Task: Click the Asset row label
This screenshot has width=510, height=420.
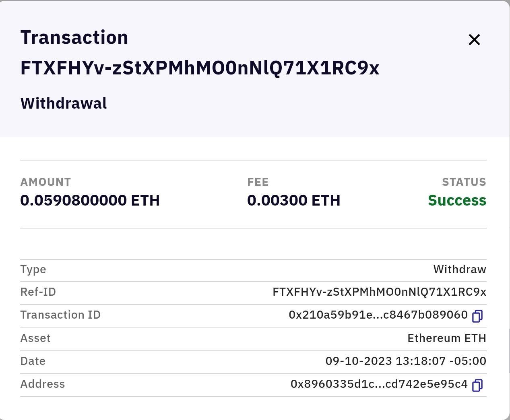Action: coord(35,338)
